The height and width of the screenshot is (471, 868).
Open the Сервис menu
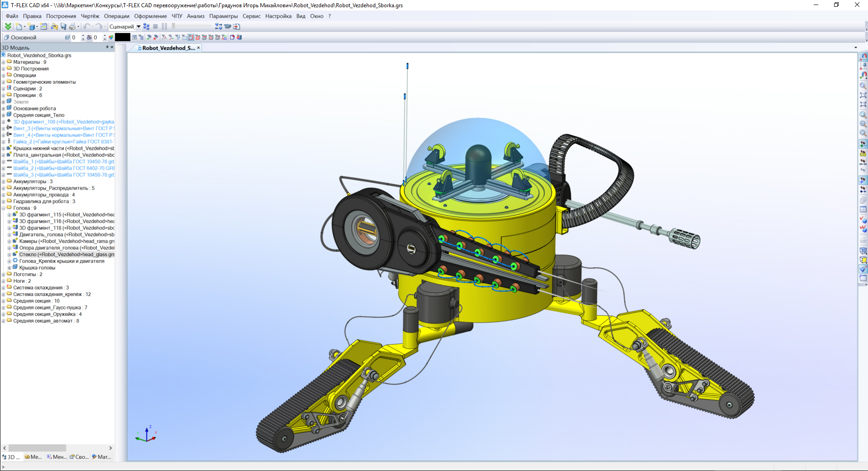pos(251,16)
